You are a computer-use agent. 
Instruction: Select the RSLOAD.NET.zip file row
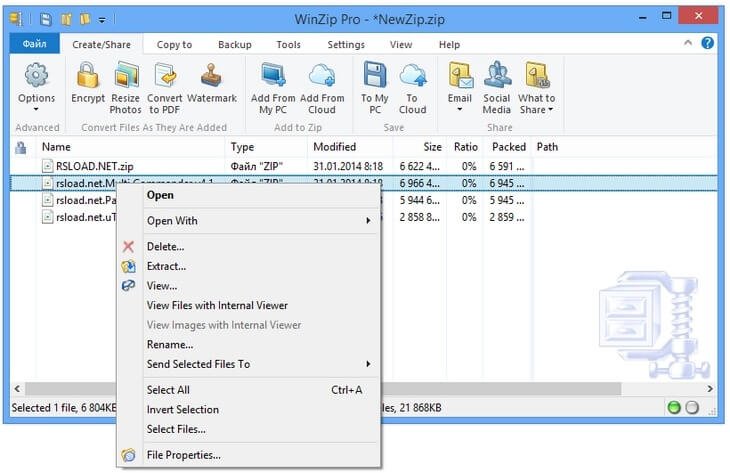[x=363, y=166]
